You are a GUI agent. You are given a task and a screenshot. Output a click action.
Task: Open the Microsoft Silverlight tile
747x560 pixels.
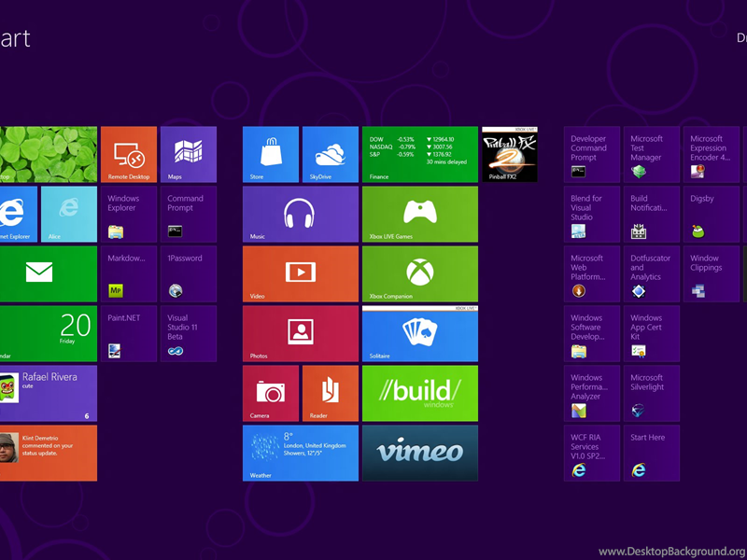[652, 393]
